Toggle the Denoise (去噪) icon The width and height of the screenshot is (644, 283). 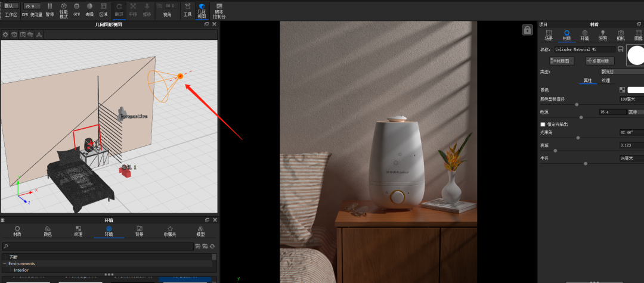pos(89,9)
